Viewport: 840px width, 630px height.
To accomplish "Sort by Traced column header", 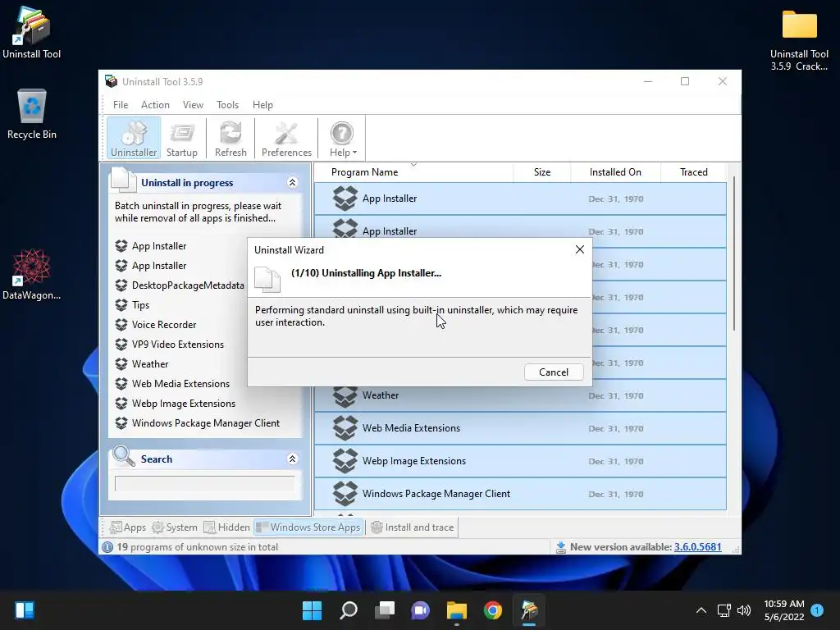I will (x=694, y=172).
